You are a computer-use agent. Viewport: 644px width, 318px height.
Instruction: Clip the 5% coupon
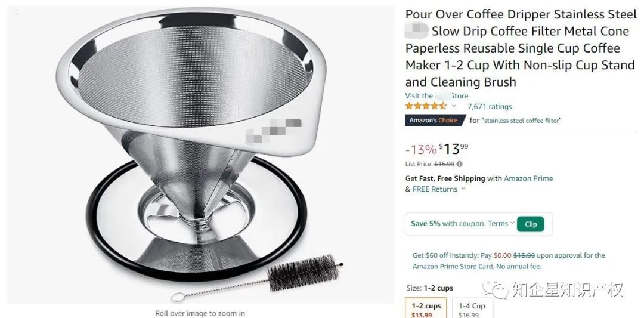tap(530, 224)
